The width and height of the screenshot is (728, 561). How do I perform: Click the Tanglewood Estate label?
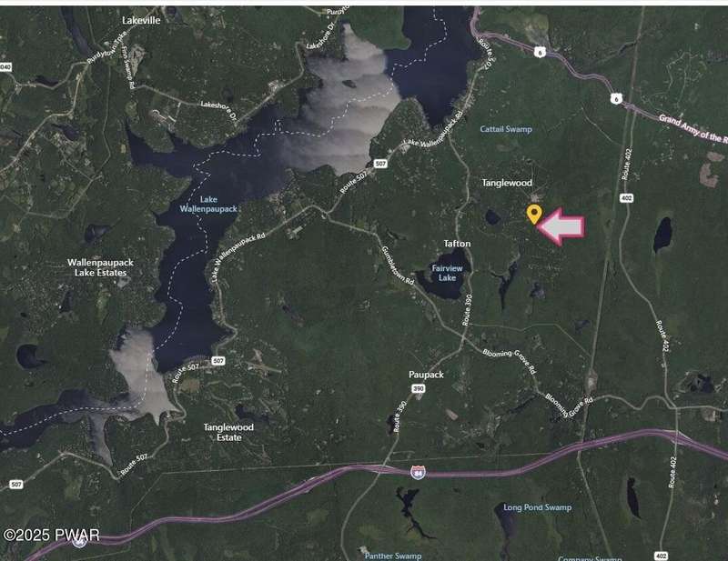coord(228,432)
